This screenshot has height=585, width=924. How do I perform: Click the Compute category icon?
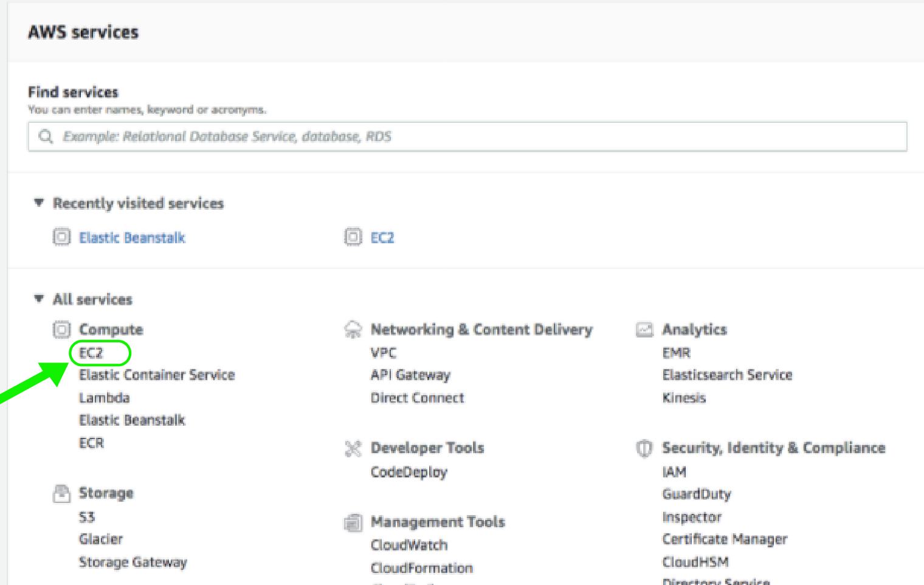click(61, 330)
